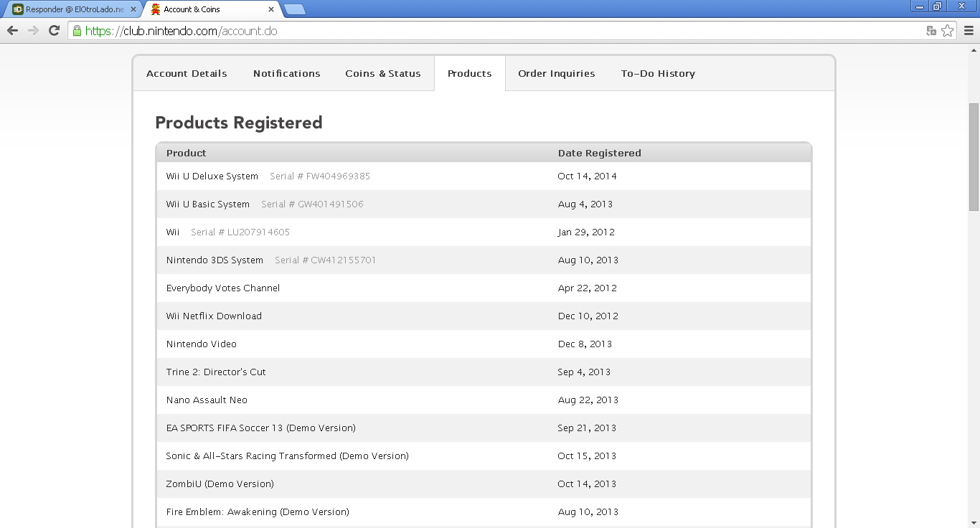
Task: Open the Chrome menu button
Action: (x=969, y=31)
